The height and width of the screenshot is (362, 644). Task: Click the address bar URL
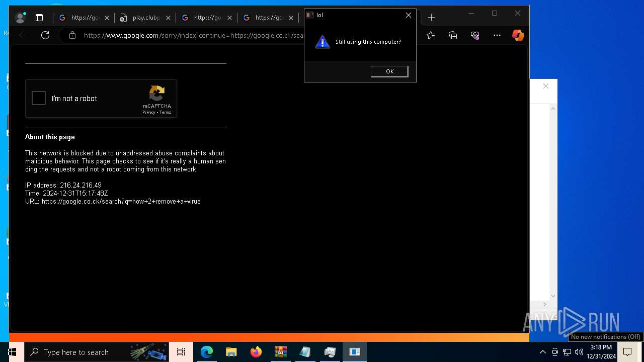pyautogui.click(x=194, y=35)
